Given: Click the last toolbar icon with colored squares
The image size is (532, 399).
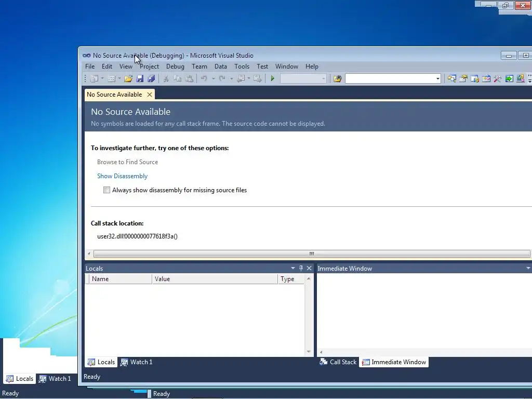Looking at the screenshot, I should (521, 79).
